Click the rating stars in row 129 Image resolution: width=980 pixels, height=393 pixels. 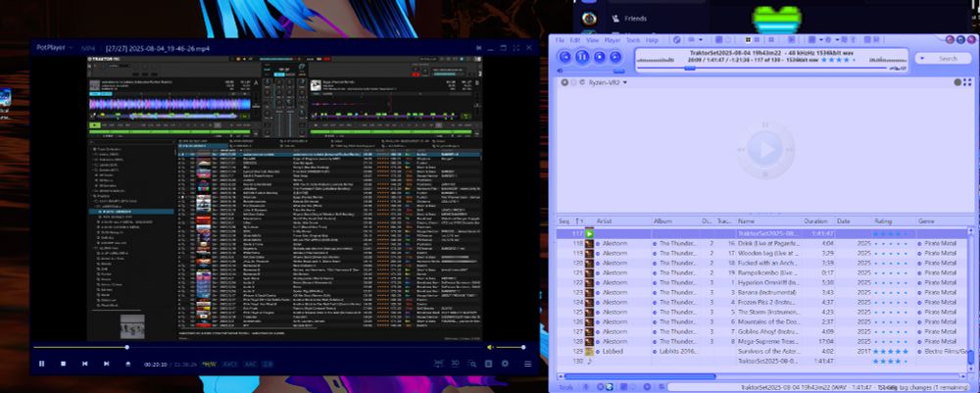tap(891, 351)
